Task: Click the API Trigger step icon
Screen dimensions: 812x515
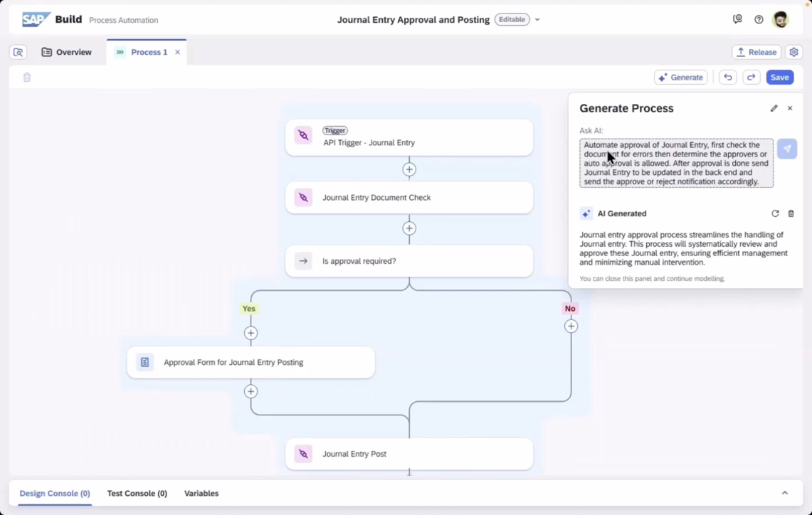Action: click(303, 136)
